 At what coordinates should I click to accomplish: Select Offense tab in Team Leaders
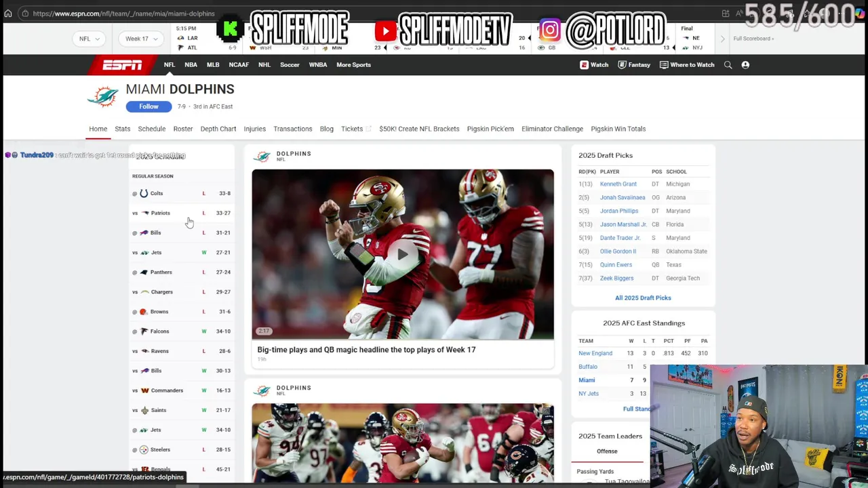607,451
